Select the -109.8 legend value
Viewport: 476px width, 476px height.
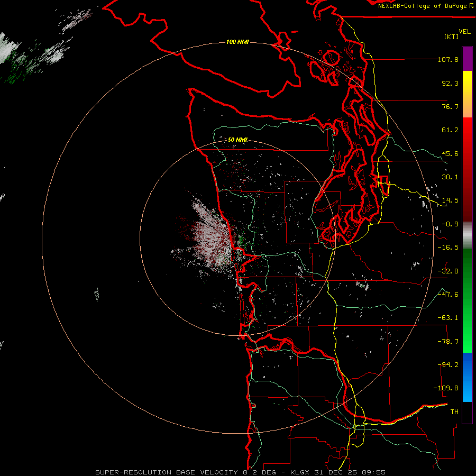[446, 388]
